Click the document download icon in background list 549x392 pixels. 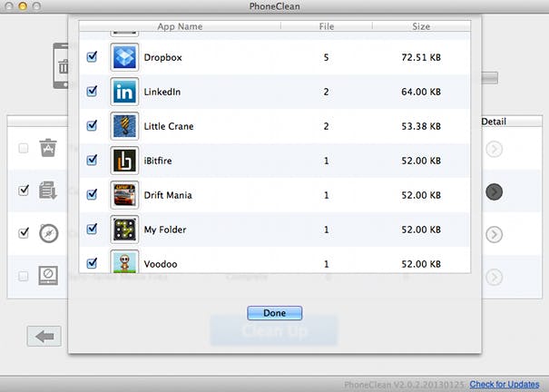coord(48,191)
